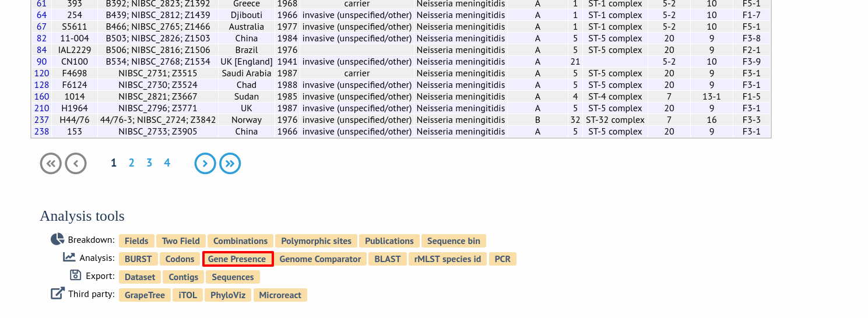
Task: Open isolate id 61 record
Action: (x=41, y=3)
